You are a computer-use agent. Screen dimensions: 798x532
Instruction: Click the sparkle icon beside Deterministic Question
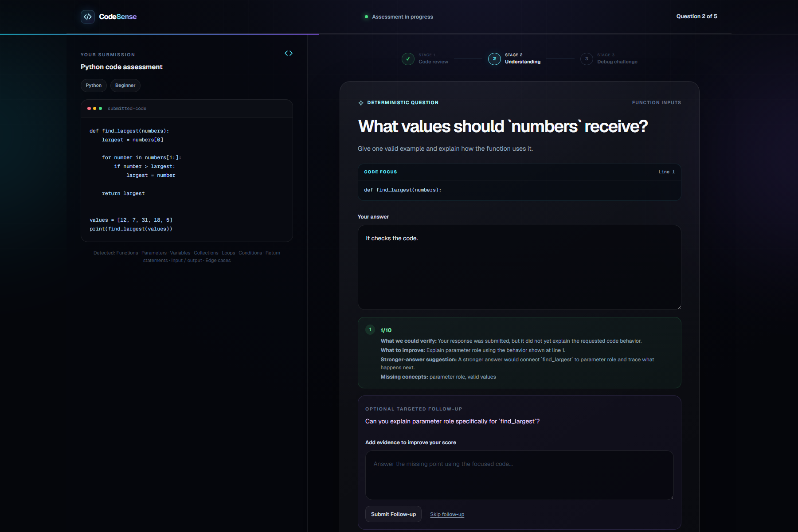point(361,103)
